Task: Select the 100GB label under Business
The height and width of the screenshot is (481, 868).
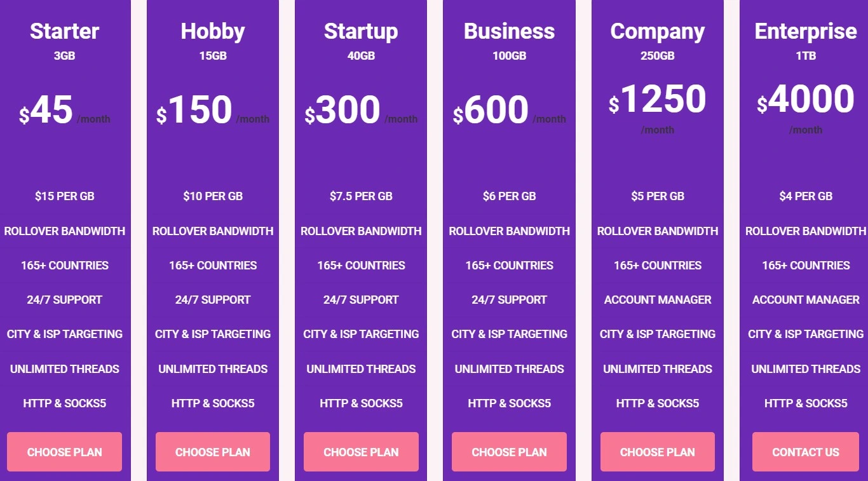Action: pos(509,56)
